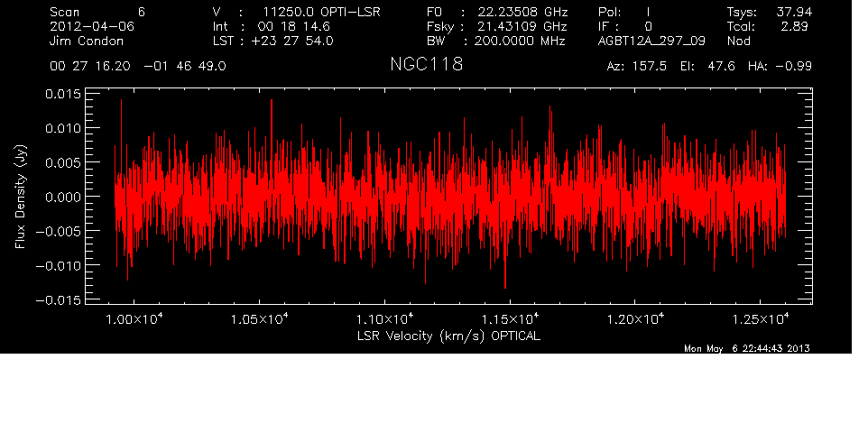The height and width of the screenshot is (442, 868).
Task: Click the 0.015 y-axis tick label
Action: (62, 94)
